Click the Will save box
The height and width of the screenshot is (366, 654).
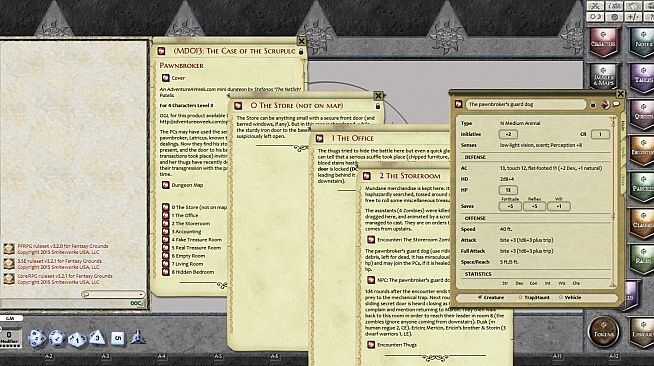tap(558, 206)
